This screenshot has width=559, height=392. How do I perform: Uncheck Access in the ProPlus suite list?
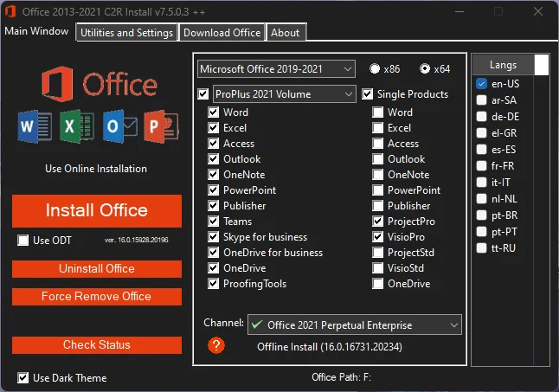pyautogui.click(x=214, y=144)
